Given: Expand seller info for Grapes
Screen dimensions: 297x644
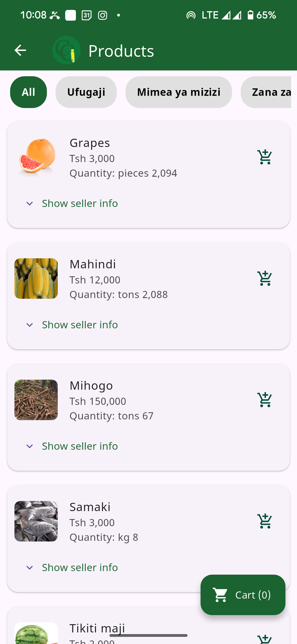Looking at the screenshot, I should 79,204.
